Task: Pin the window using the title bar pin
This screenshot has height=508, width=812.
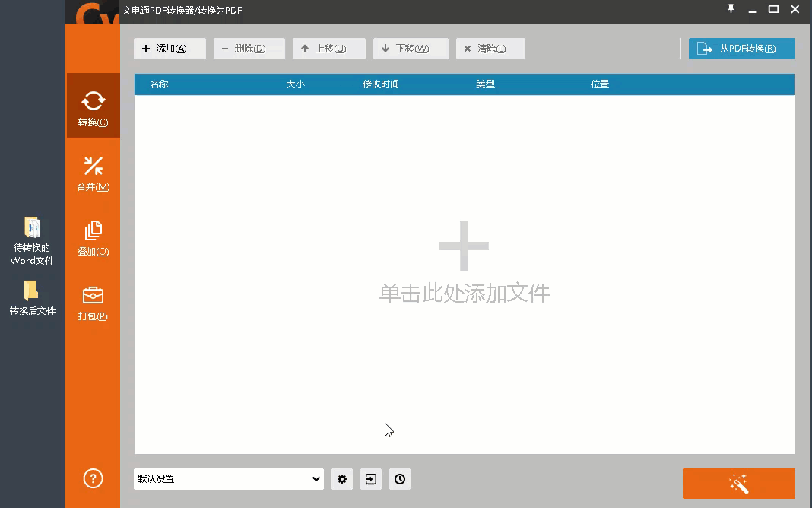Action: [x=731, y=11]
